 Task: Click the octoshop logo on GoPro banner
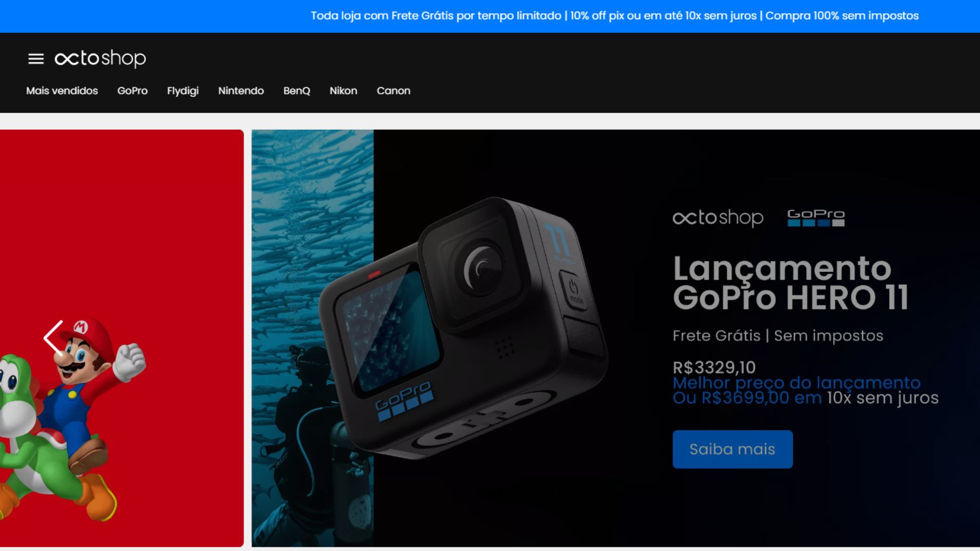[718, 218]
